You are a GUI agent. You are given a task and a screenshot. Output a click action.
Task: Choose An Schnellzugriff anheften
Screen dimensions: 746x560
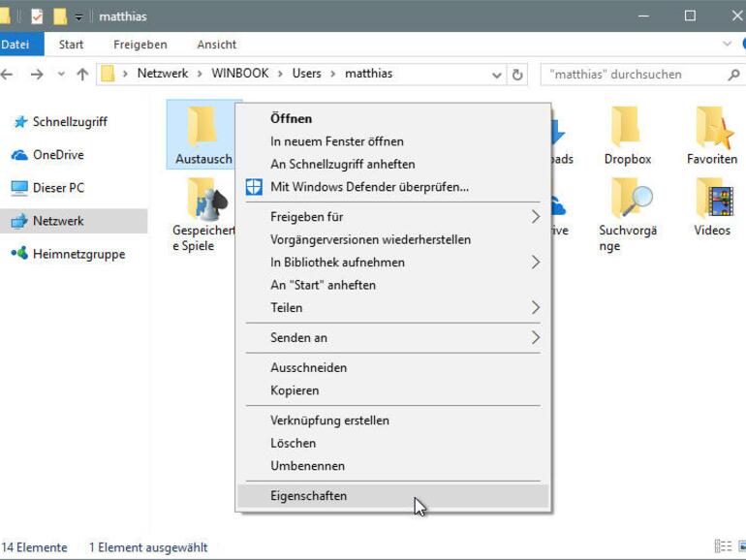[393, 164]
